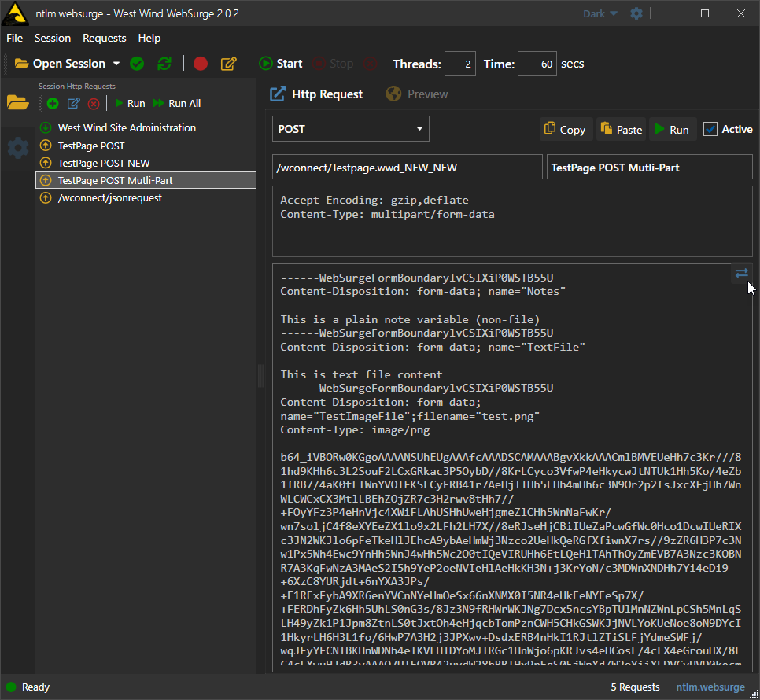Click the request name field TestPage POST Mutli-Part

pyautogui.click(x=650, y=167)
